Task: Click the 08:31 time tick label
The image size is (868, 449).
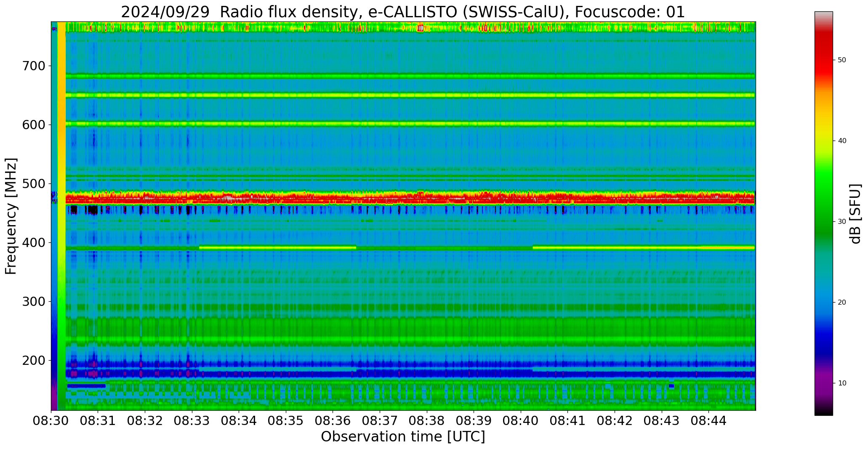Action: coord(98,421)
